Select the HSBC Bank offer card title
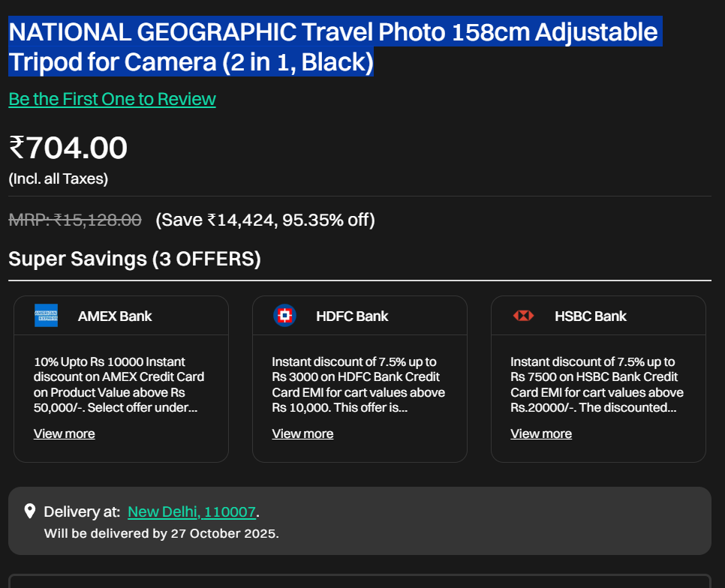This screenshot has height=588, width=725. [590, 316]
